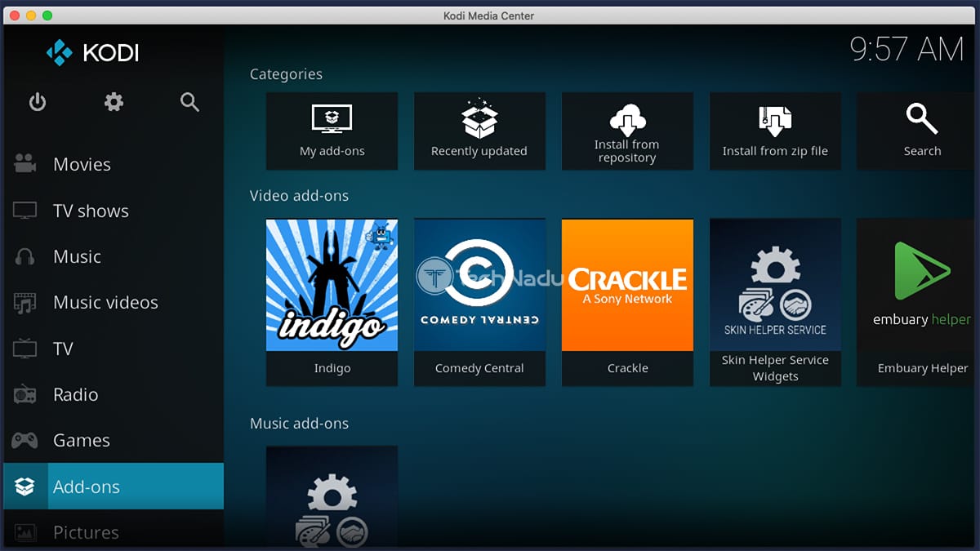980x551 pixels.
Task: Choose the Install from repository label
Action: point(627,151)
